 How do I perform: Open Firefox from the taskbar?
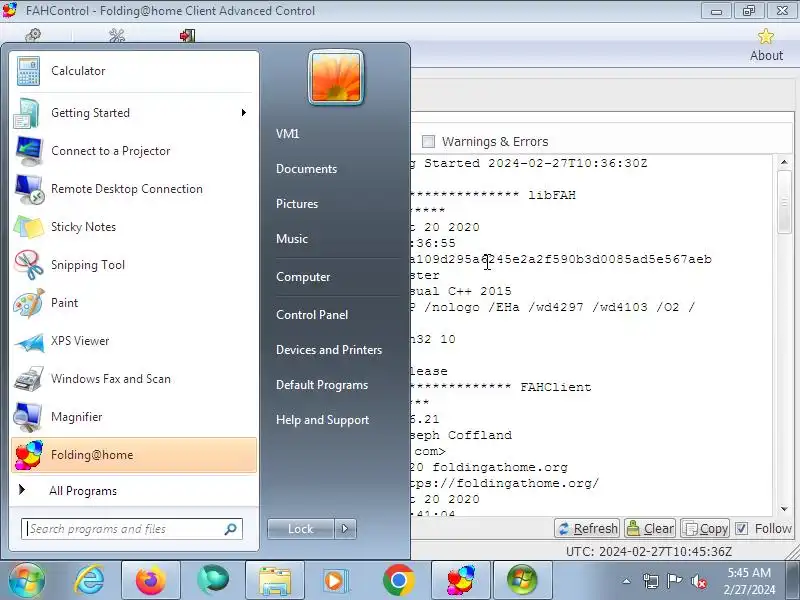(x=151, y=580)
